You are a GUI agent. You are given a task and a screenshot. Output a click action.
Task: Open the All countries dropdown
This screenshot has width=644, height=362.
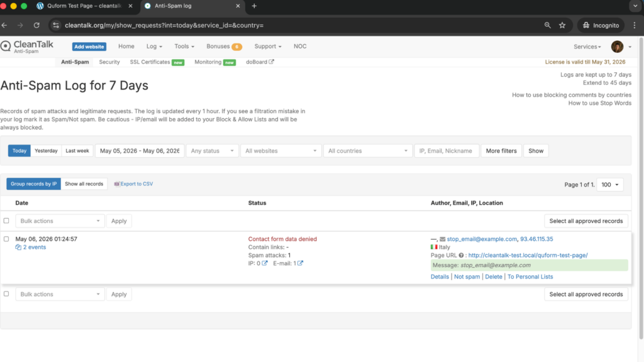[x=367, y=151]
